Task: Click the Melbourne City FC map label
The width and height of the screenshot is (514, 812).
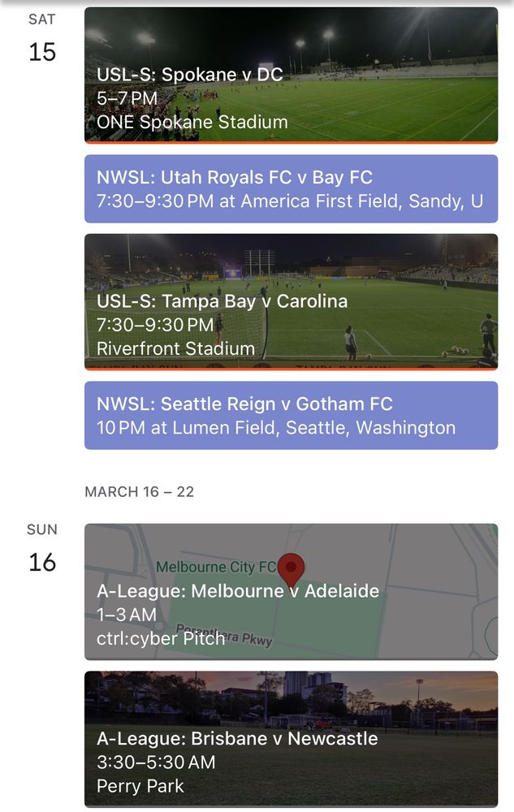Action: [215, 567]
